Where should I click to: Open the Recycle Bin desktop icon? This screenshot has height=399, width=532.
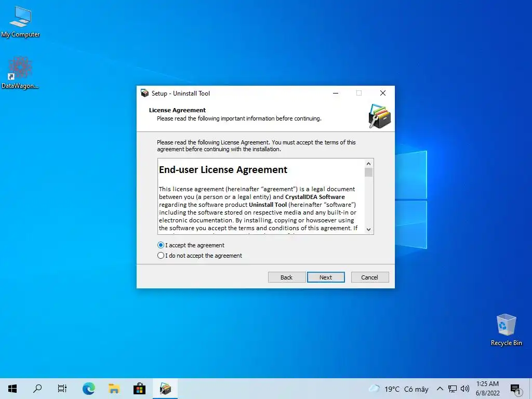(x=506, y=330)
